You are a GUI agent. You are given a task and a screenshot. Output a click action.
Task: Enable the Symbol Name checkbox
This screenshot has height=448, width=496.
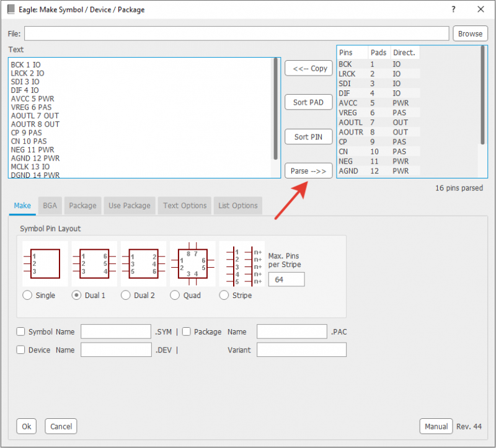pyautogui.click(x=20, y=332)
